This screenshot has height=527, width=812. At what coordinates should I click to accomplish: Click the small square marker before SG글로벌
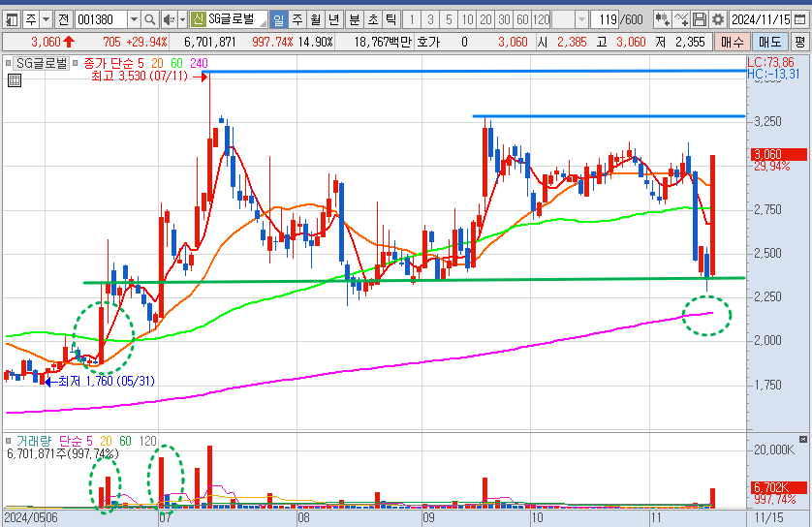click(x=9, y=63)
